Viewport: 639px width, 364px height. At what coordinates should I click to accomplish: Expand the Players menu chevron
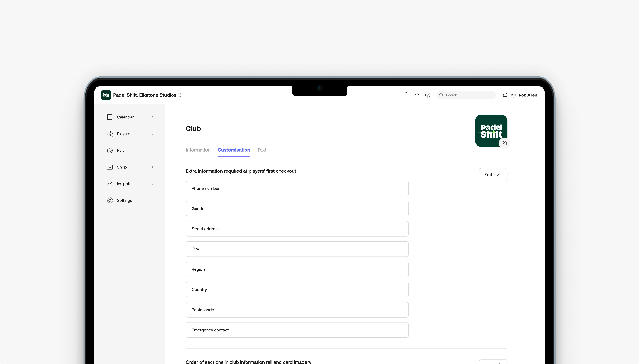pyautogui.click(x=152, y=134)
